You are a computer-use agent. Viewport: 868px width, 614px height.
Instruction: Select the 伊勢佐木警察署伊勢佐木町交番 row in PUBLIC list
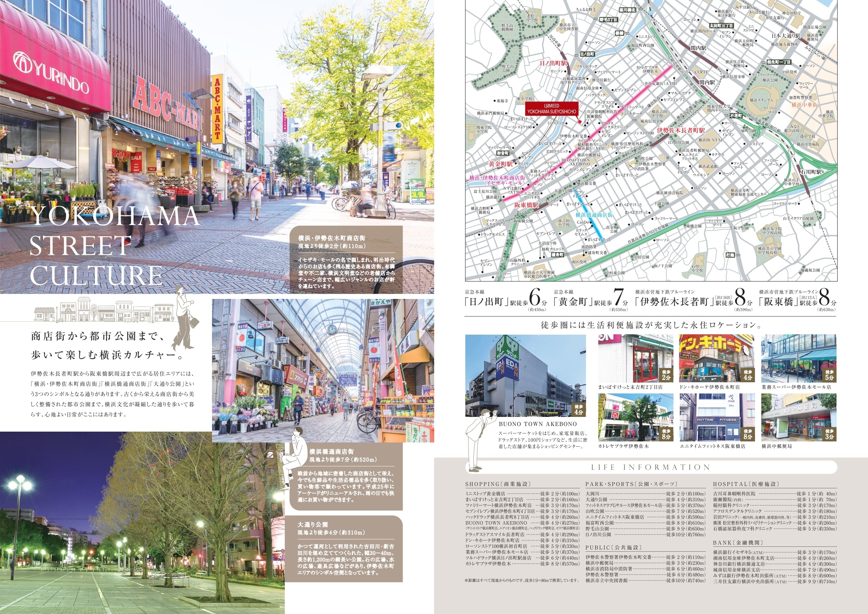645,557
